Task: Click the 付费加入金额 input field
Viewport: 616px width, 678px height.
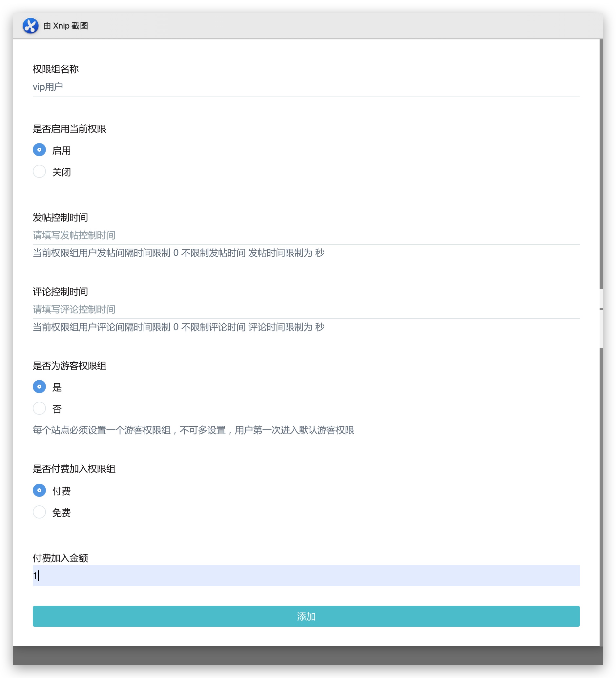Action: (x=306, y=576)
